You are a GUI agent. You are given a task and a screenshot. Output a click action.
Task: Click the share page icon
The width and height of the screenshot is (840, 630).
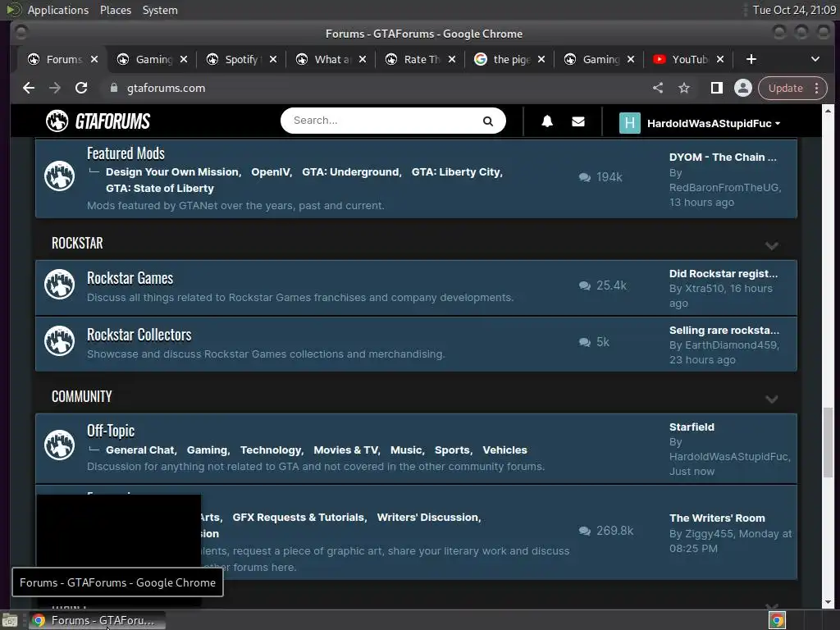658,88
